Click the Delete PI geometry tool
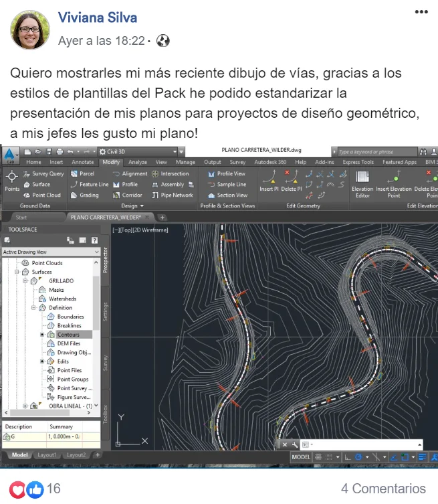Viewport: 438px width, 504px height. [292, 181]
